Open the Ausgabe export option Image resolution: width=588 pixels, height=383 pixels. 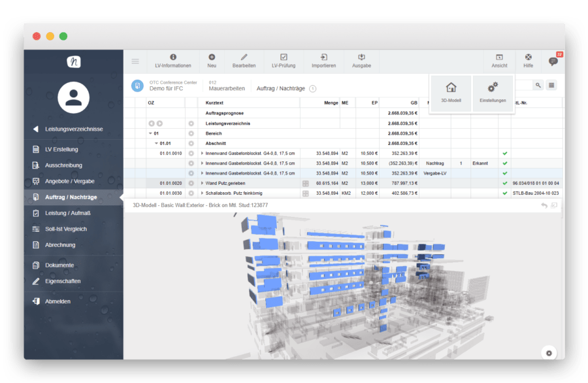(361, 61)
